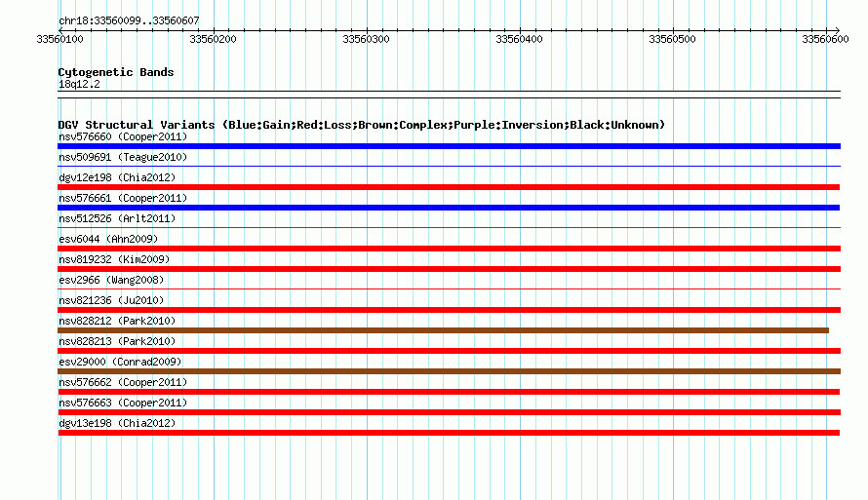Viewport: 868px width, 500px height.
Task: Open the nsv509691 (Teague2010) variant label
Action: click(123, 157)
